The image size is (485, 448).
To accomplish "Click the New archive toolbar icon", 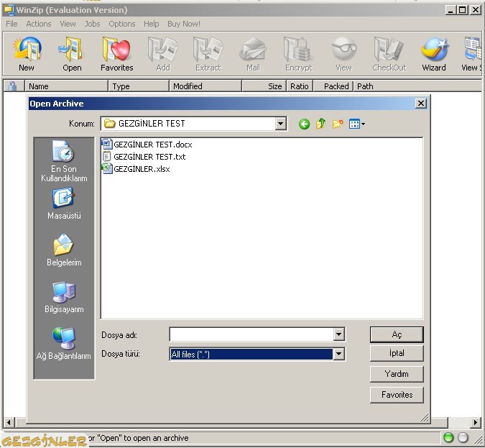I will [27, 54].
